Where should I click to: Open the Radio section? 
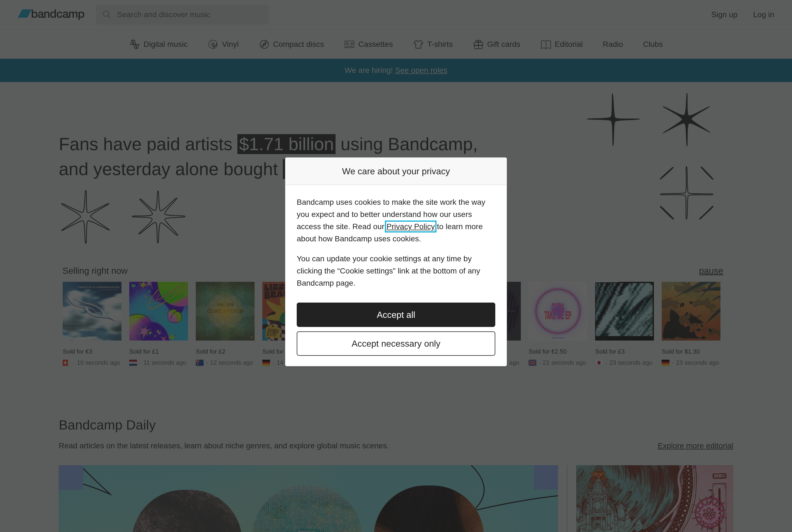tap(612, 44)
